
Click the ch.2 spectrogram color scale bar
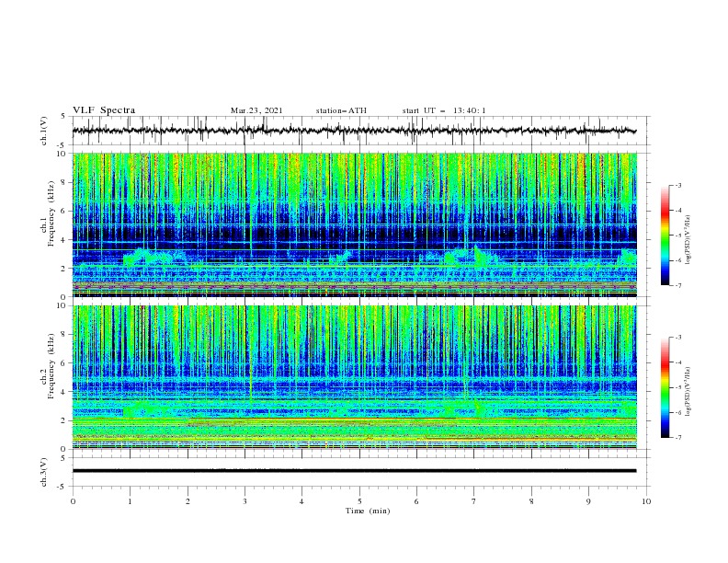pyautogui.click(x=665, y=387)
